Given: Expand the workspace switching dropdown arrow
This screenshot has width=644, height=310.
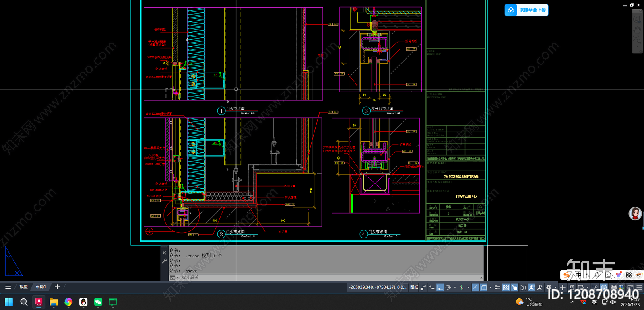Looking at the screenshot, I should pos(555,287).
